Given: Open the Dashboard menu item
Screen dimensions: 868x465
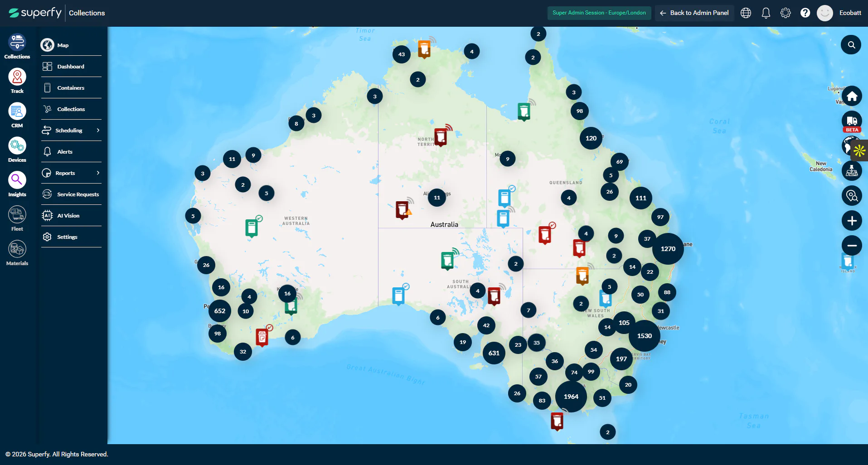Looking at the screenshot, I should [71, 67].
